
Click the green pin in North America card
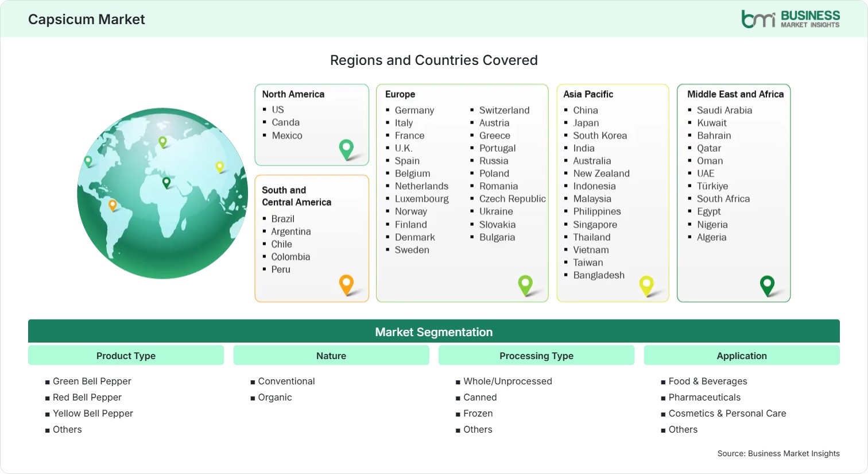click(x=346, y=149)
